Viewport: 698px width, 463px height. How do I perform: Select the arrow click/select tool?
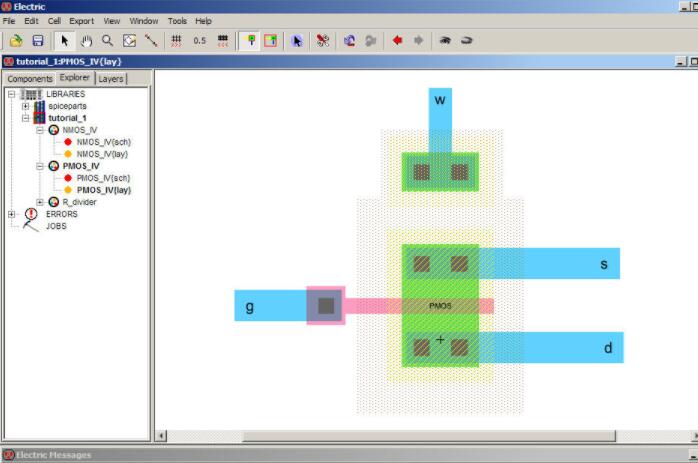tap(65, 41)
